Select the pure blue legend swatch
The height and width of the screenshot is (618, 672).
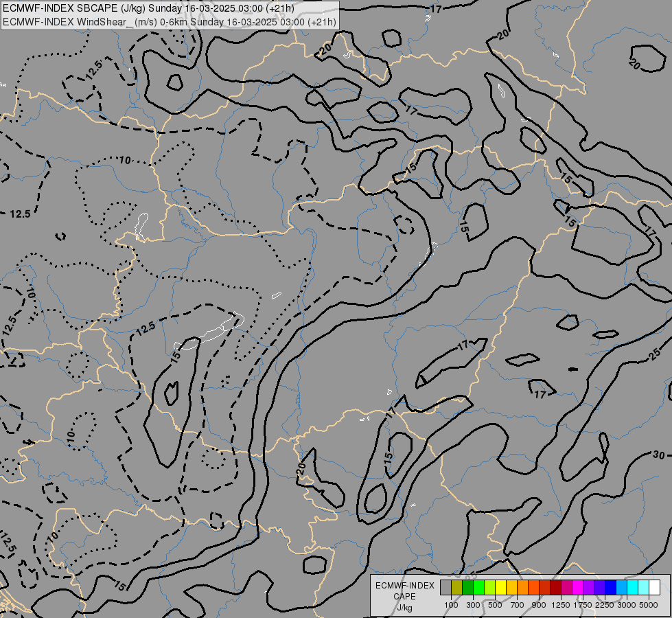(x=611, y=587)
